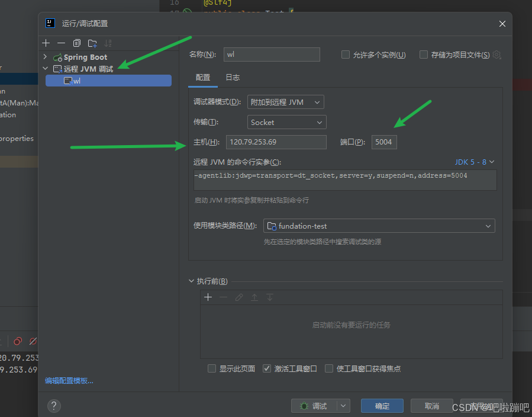Open the 传输 Socket dropdown
The image size is (532, 417).
click(286, 122)
